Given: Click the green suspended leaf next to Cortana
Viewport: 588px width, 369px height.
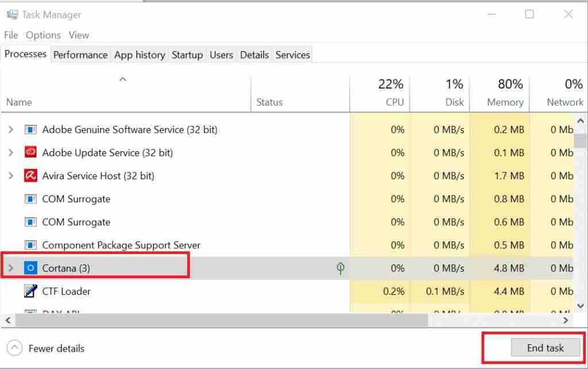Looking at the screenshot, I should pos(341,268).
